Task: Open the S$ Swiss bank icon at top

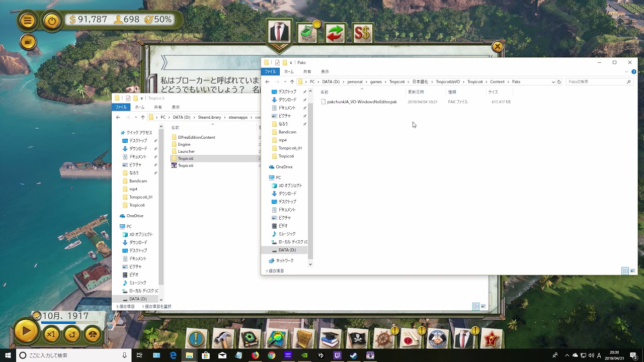Action: click(x=362, y=33)
